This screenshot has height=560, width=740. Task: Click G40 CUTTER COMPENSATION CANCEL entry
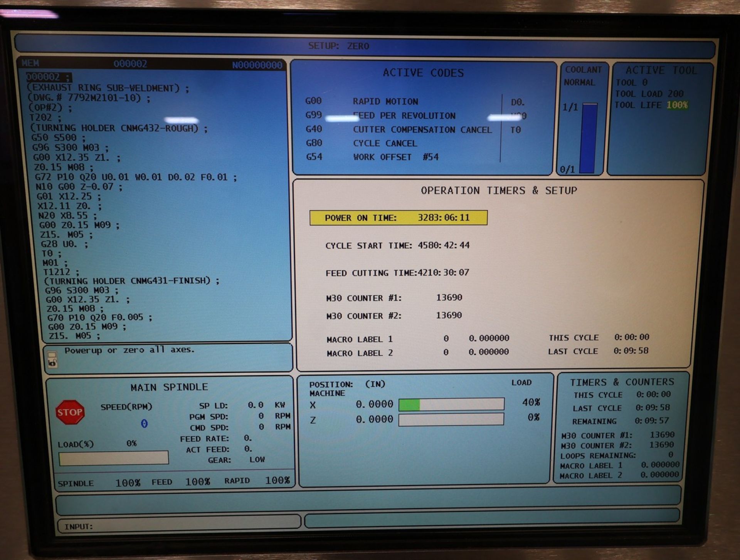click(399, 129)
